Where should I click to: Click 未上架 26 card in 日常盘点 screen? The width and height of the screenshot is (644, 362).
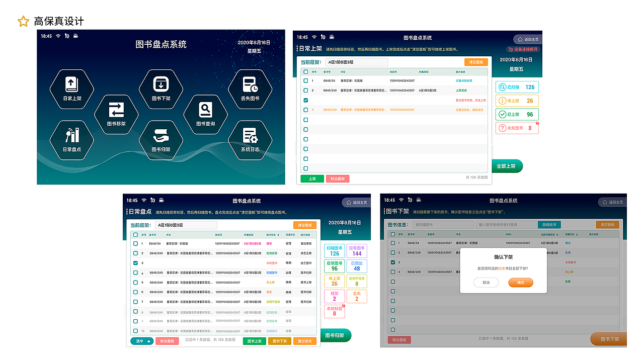pos(335,281)
